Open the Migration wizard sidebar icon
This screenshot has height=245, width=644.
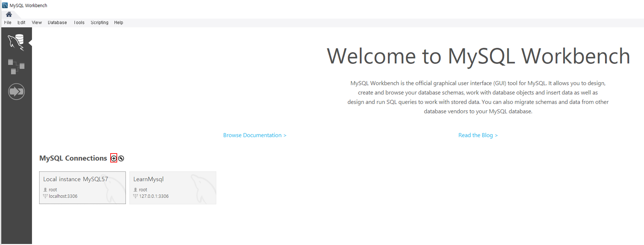[x=16, y=91]
